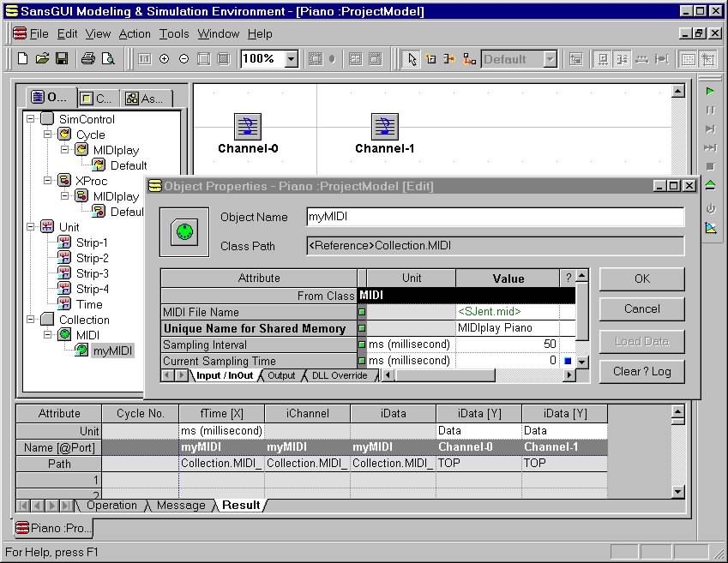Switch to the Output tab in dialog

click(281, 375)
